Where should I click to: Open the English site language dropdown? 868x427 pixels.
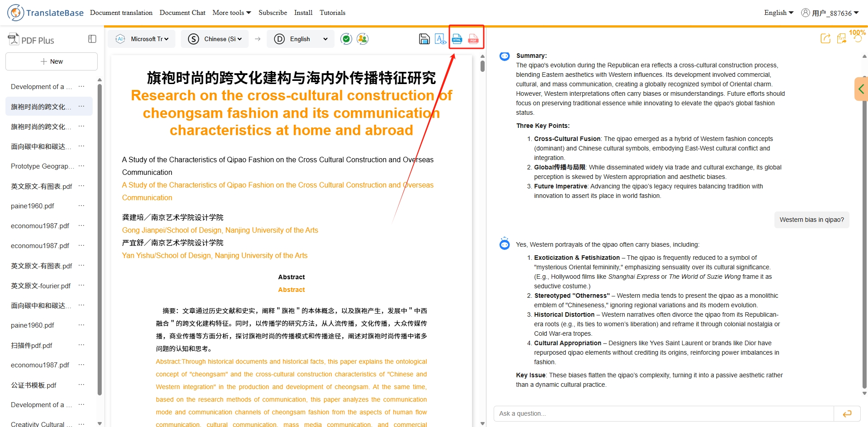[778, 13]
